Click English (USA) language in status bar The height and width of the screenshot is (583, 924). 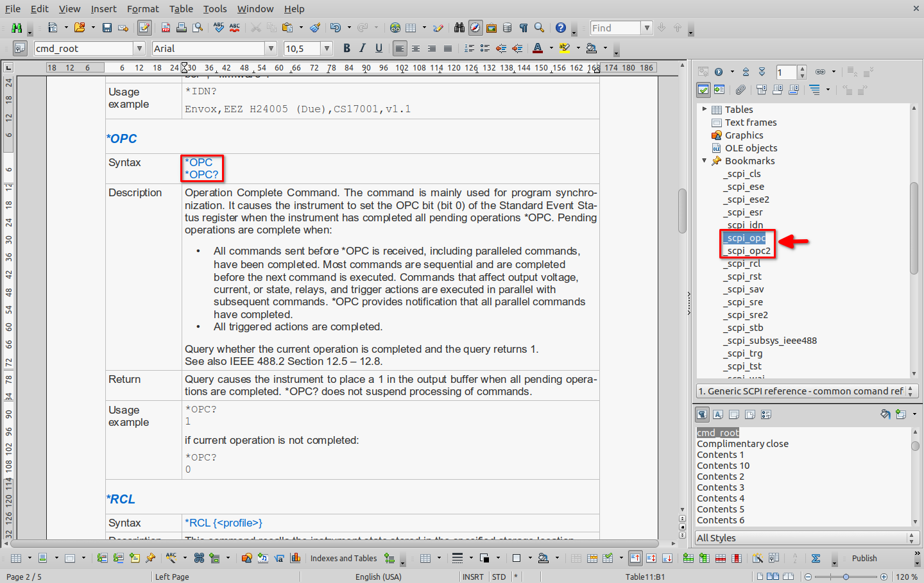(379, 577)
